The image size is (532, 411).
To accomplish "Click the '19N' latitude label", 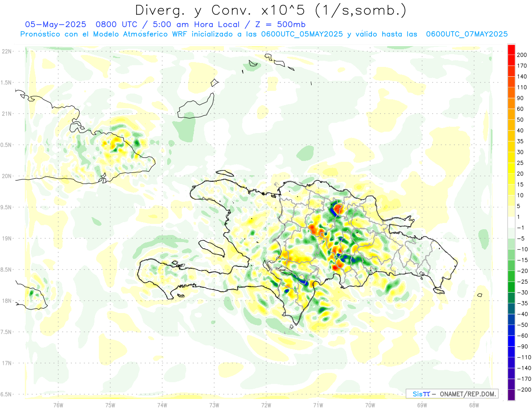I will (7, 239).
